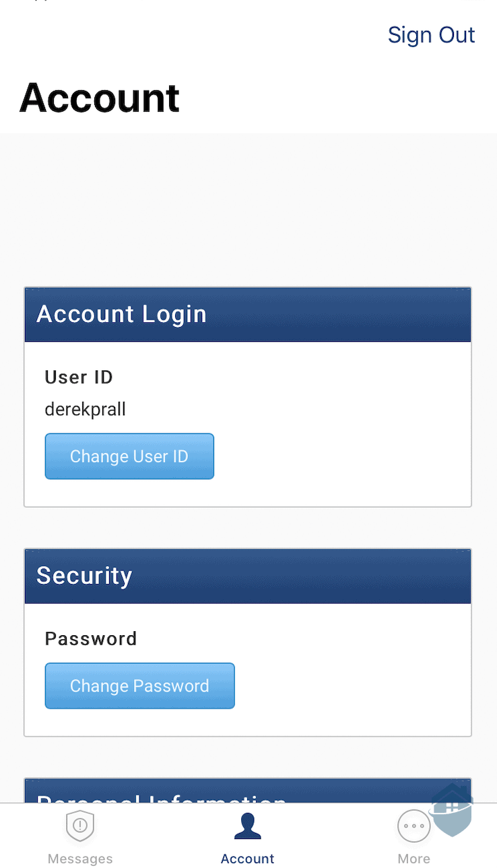The image size is (497, 868).
Task: Open the Messages shield alert icon
Action: point(80,826)
